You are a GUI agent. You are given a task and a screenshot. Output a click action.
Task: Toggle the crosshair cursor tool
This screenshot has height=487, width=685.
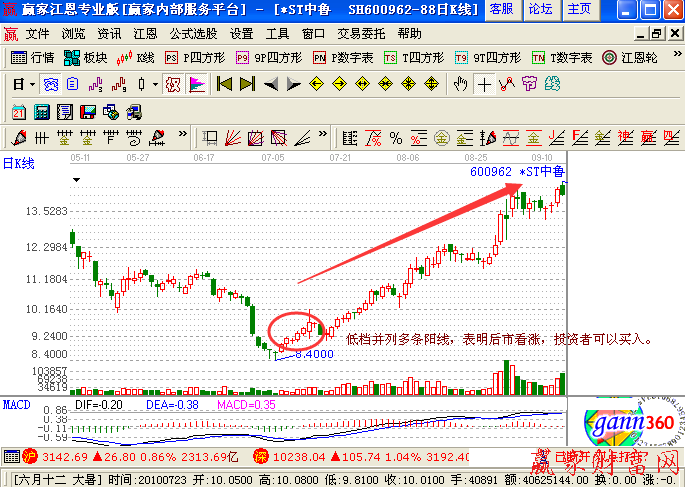coord(485,84)
